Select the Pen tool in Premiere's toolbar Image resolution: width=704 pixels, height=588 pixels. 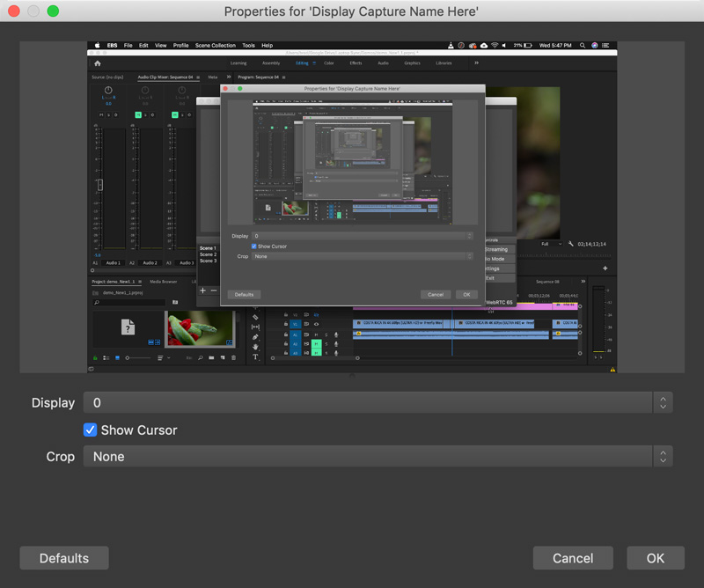[255, 337]
